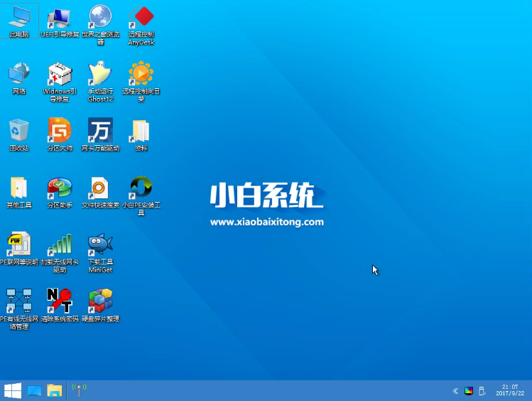
Task: Open the AnyDesk remote control shortcut
Action: (x=141, y=17)
